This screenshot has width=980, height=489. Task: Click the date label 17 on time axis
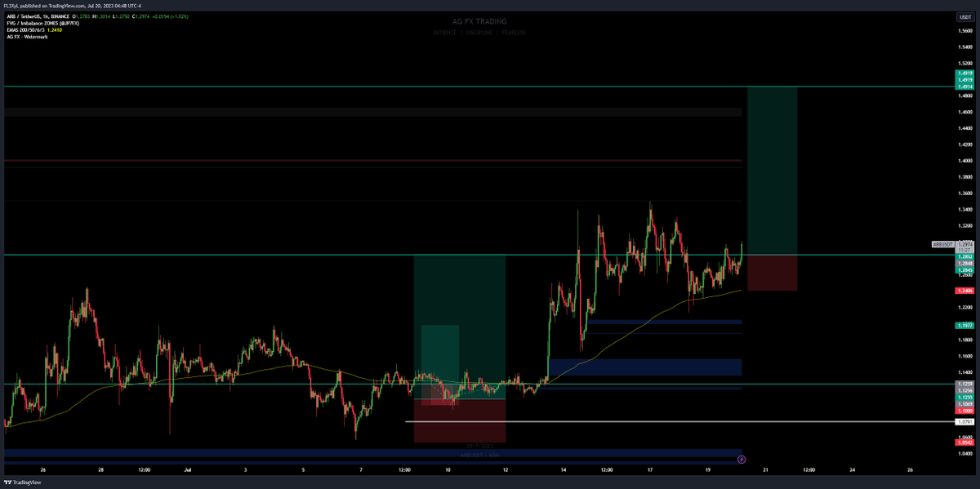point(651,470)
